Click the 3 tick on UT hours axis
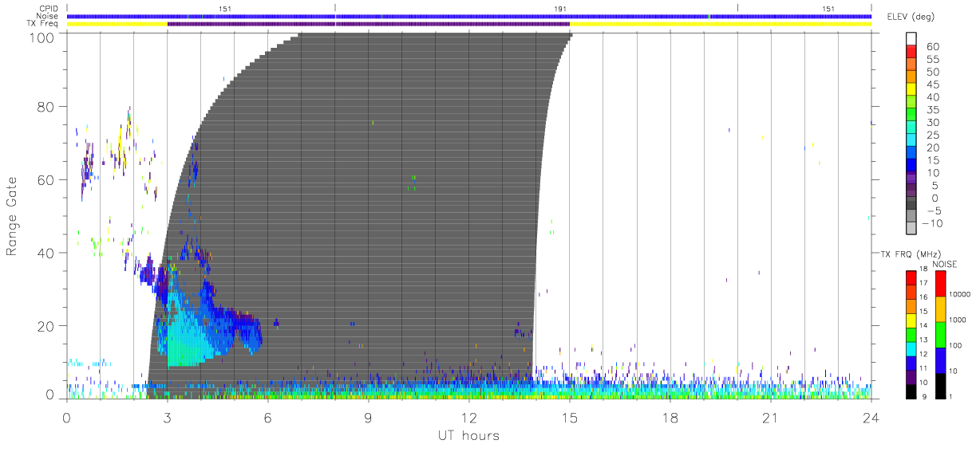980x452 pixels. pyautogui.click(x=168, y=418)
